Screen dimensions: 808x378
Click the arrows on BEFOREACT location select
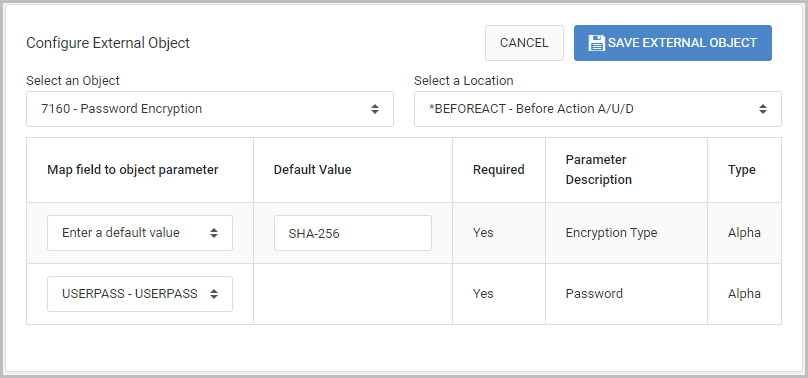tap(763, 109)
